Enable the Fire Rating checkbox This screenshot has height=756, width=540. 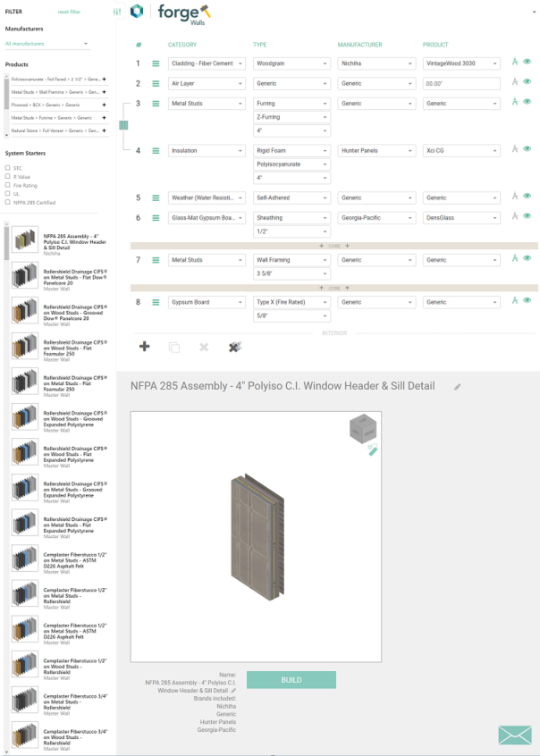tap(7, 185)
